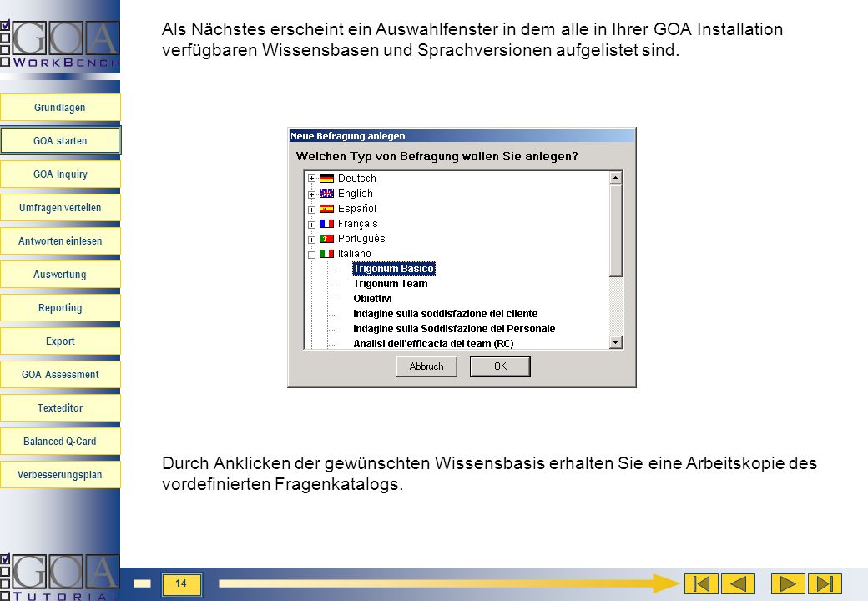
Task: Click the GOA Tutorial logo
Action: point(60,577)
